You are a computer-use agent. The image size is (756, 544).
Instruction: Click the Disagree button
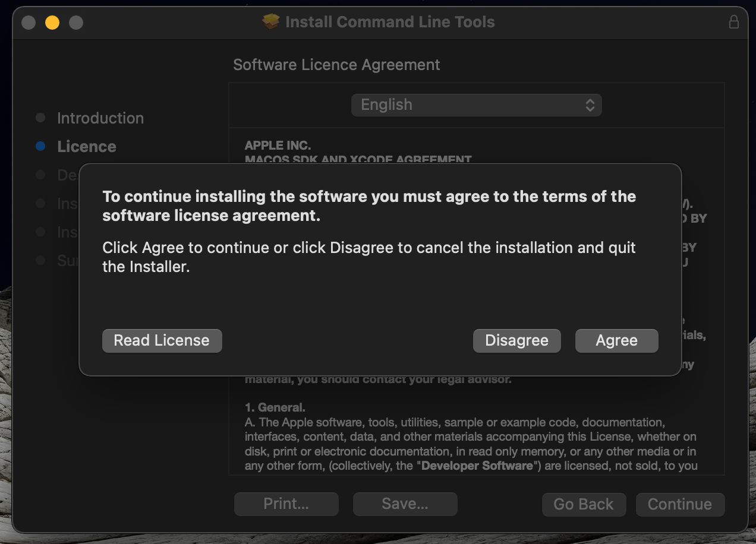(516, 341)
